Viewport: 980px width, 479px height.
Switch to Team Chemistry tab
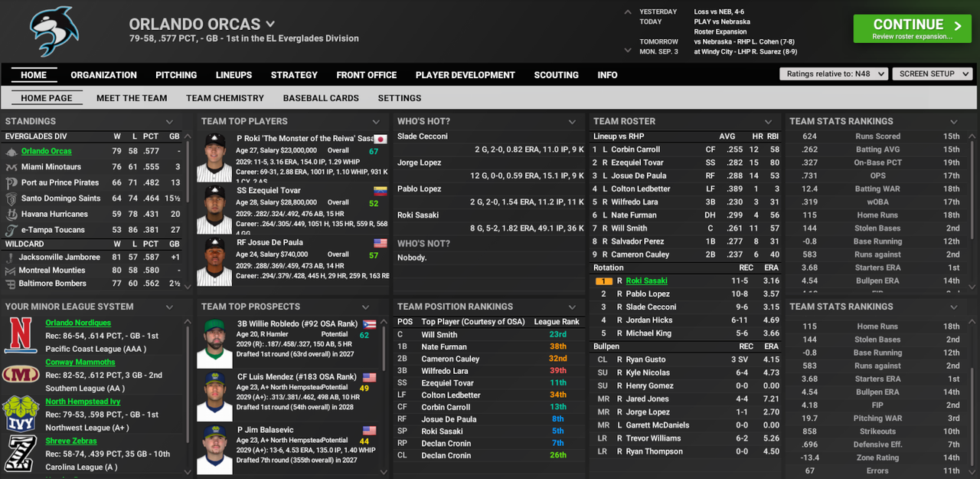pos(225,98)
